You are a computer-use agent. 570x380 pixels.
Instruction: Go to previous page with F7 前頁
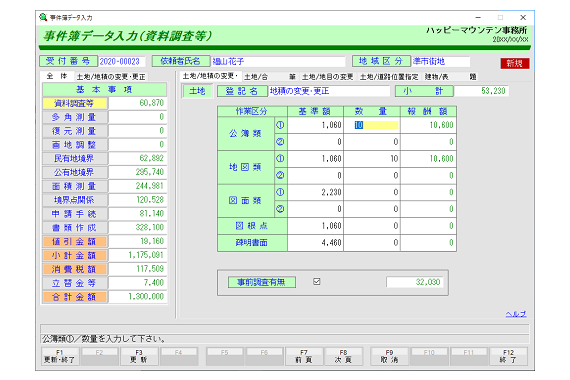(304, 356)
